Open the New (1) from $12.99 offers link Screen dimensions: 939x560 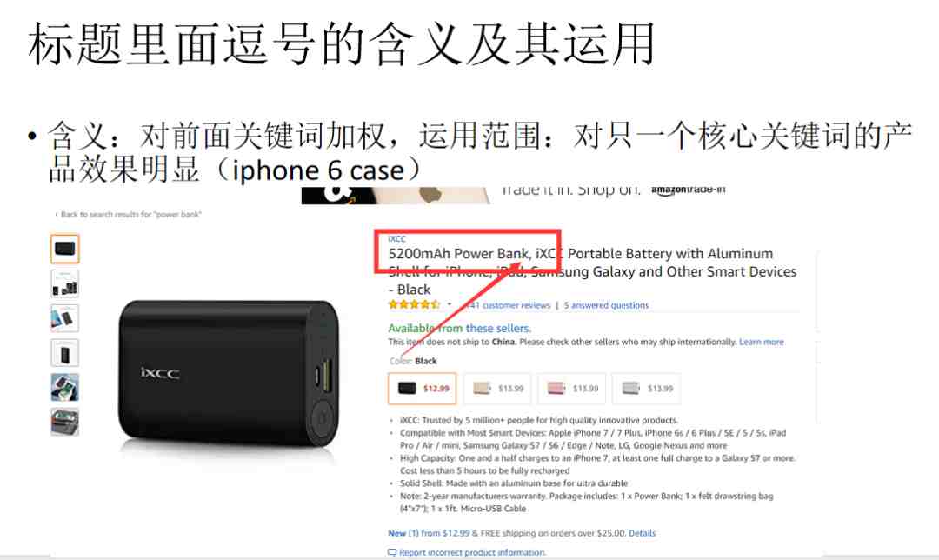point(429,533)
